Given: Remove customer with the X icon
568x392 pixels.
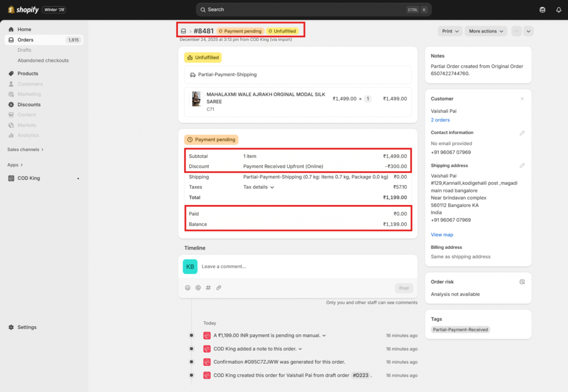Looking at the screenshot, I should click(522, 99).
